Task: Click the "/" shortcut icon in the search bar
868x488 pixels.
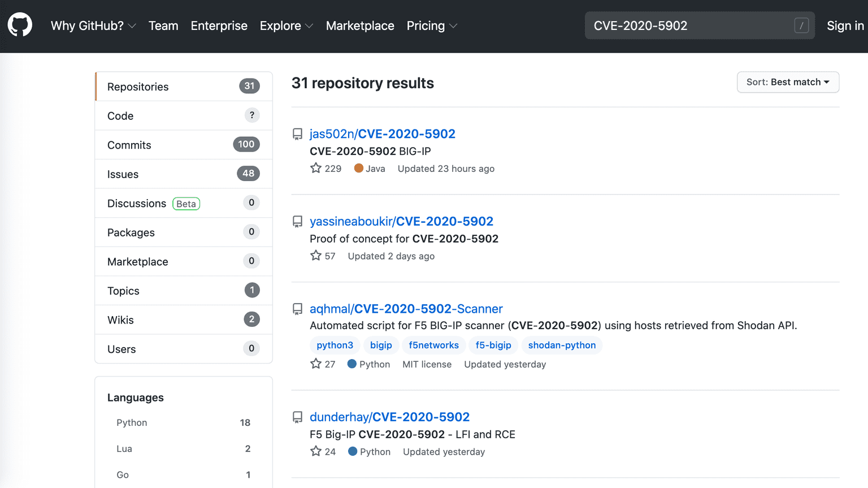Action: pos(802,25)
